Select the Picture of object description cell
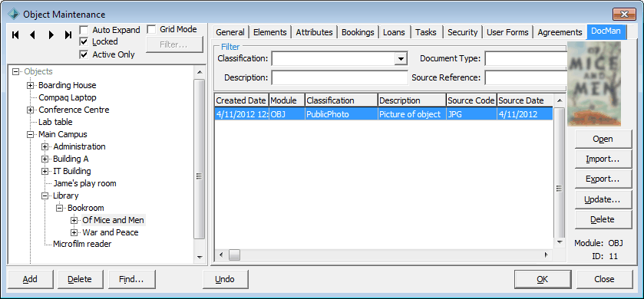644x299 pixels. coord(412,114)
